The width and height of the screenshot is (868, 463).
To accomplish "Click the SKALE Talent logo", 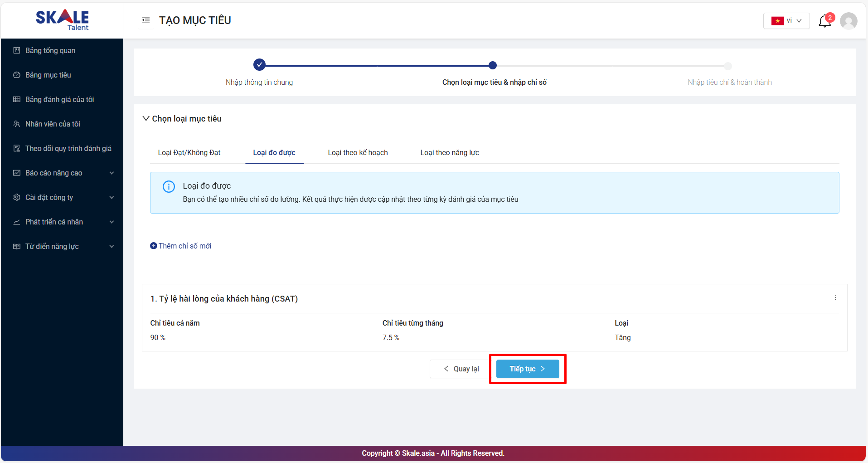I will tap(63, 20).
